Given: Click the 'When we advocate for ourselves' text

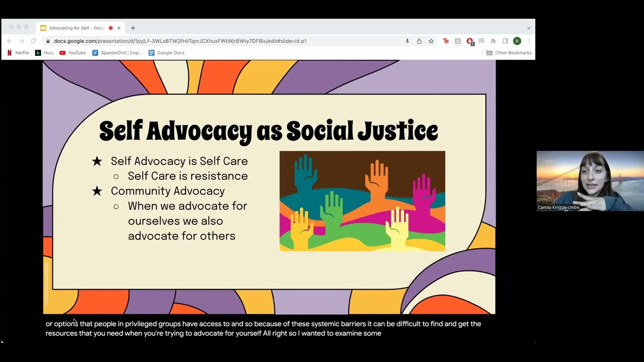Looking at the screenshot, I should [187, 221].
